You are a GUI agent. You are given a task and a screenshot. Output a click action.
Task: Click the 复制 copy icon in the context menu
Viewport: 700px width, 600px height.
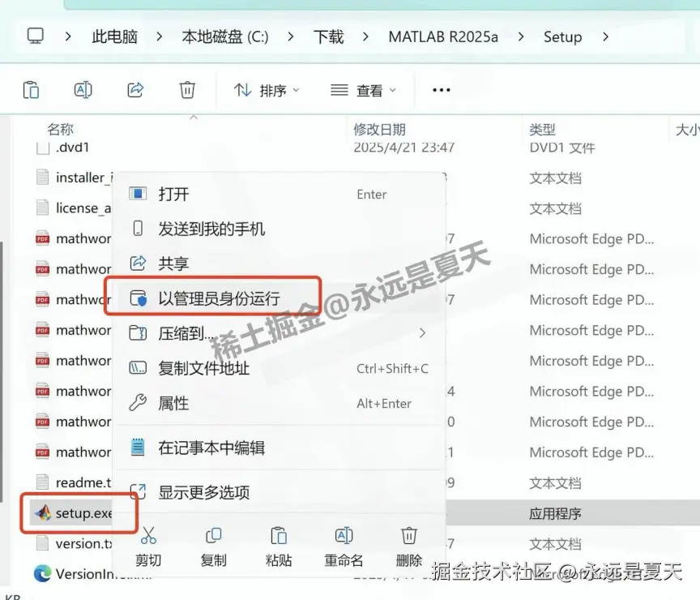coord(213,534)
